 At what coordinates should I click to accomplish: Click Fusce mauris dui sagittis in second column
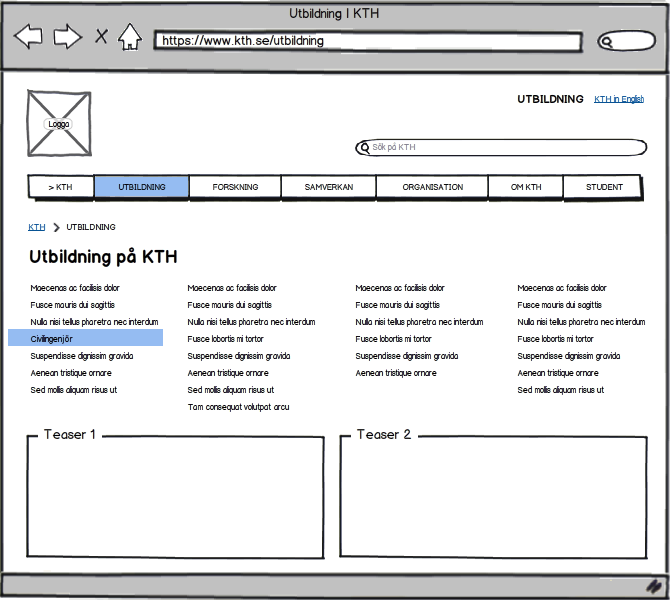(x=229, y=305)
